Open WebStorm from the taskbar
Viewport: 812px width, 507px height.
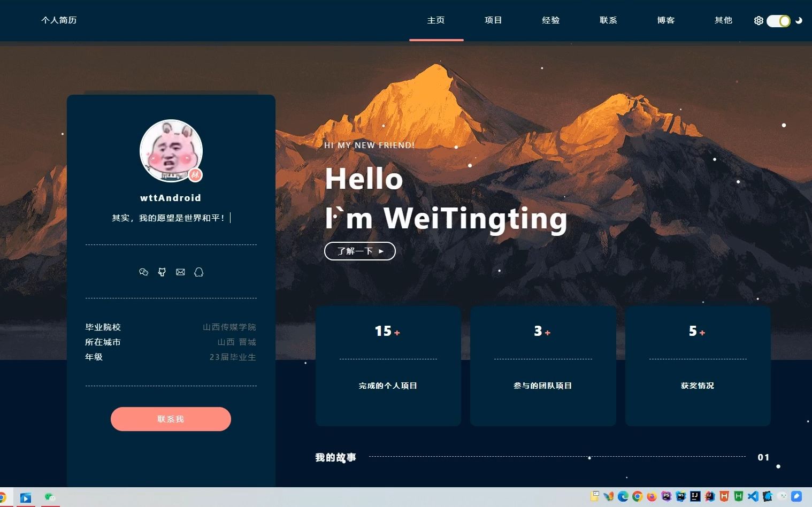point(680,496)
